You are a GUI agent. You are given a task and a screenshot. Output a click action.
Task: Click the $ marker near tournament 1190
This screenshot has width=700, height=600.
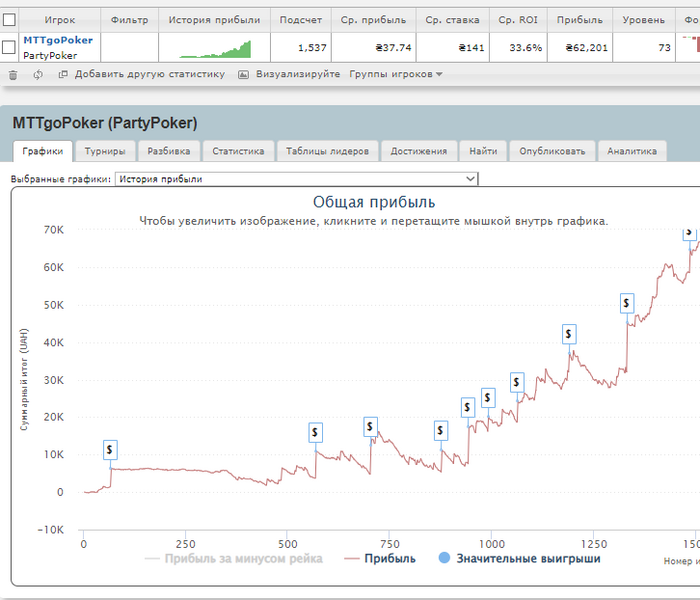[x=569, y=334]
